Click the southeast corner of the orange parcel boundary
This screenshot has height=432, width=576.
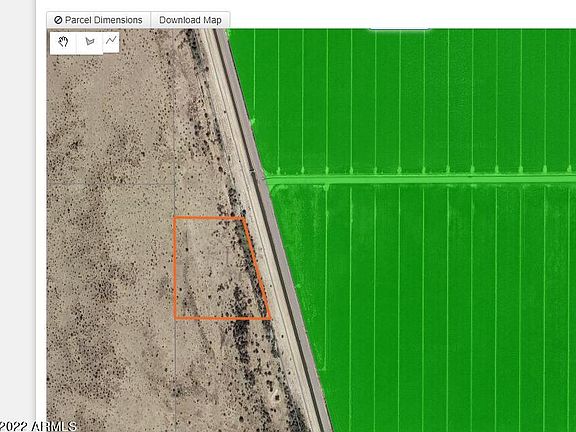click(x=270, y=318)
